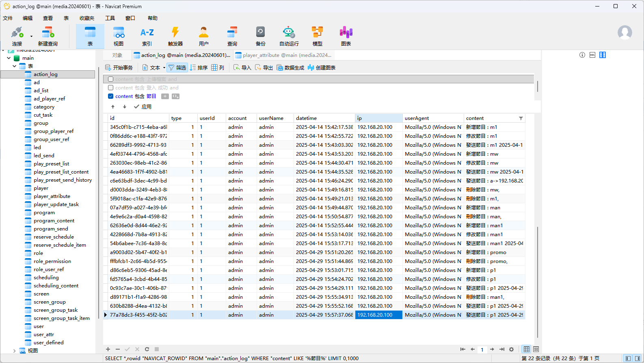Add a filter condition plus button
The height and width of the screenshot is (363, 644).
[x=165, y=96]
